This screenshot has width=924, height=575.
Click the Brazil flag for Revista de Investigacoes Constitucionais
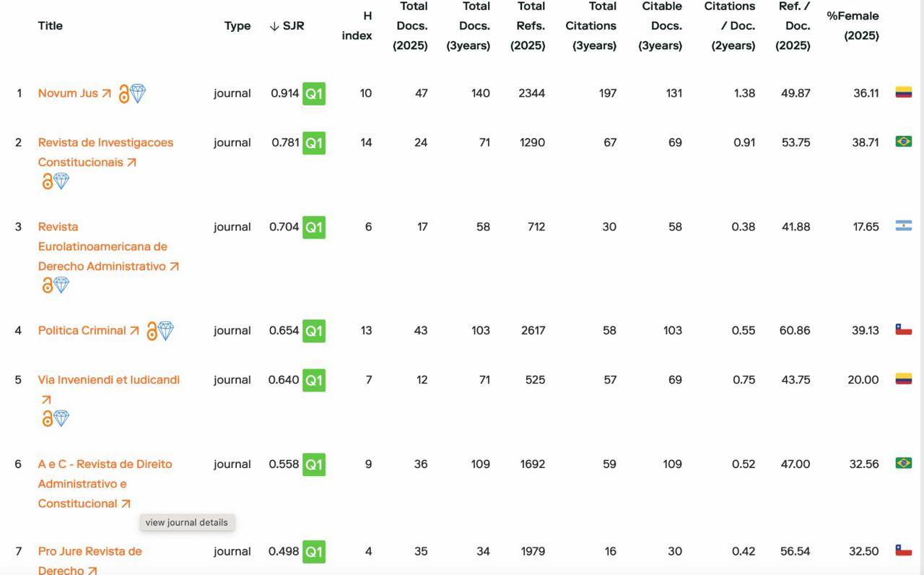click(x=903, y=142)
